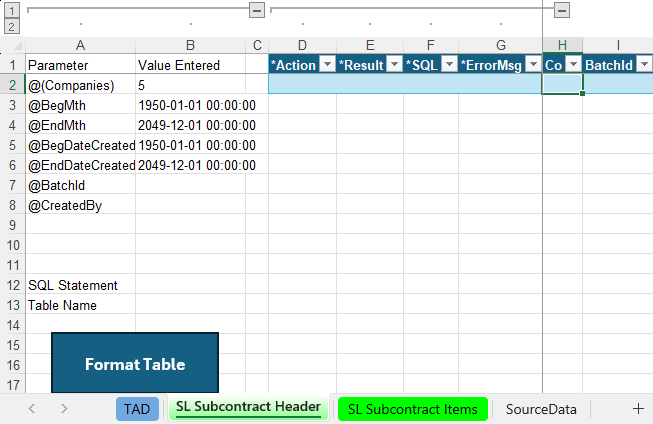
Task: Select column H header
Action: click(562, 45)
